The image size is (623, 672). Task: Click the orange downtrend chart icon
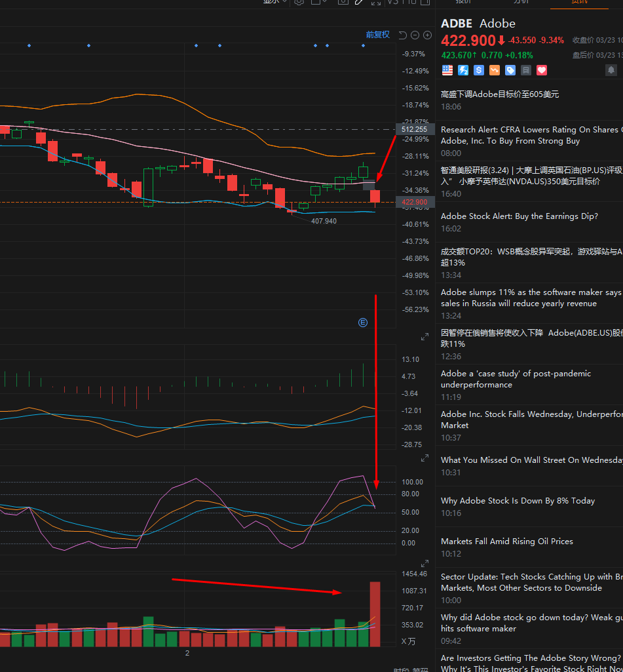coord(495,70)
